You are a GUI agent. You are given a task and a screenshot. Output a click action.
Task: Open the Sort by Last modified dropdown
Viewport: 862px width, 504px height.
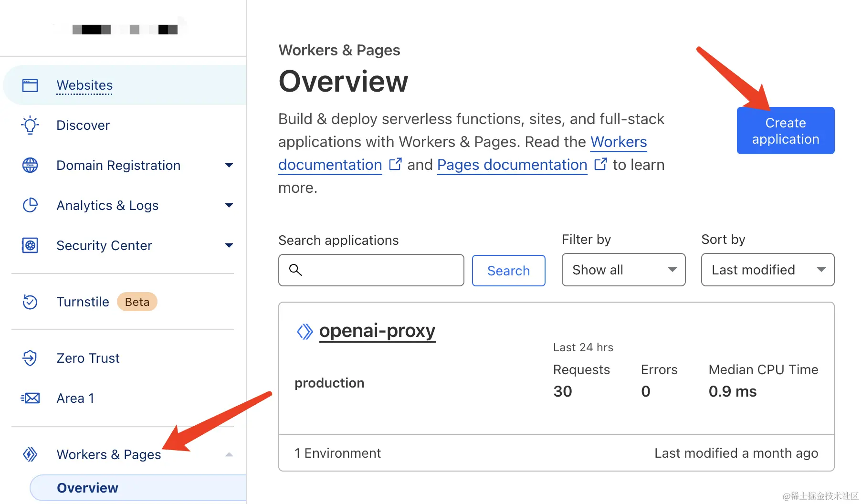tap(767, 270)
